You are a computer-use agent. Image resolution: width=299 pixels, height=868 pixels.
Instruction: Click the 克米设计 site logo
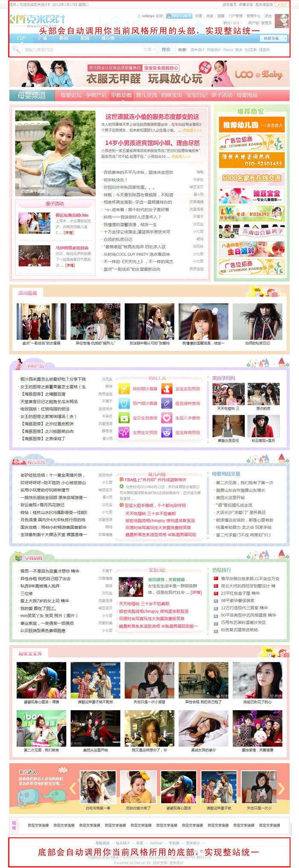[x=38, y=20]
